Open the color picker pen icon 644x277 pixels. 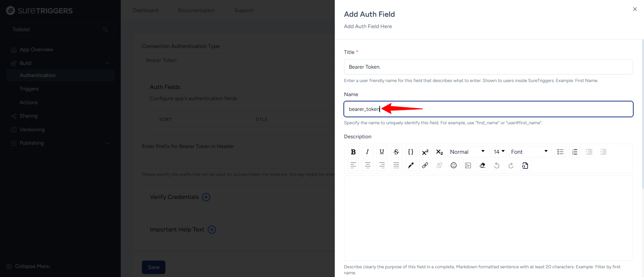tap(411, 165)
